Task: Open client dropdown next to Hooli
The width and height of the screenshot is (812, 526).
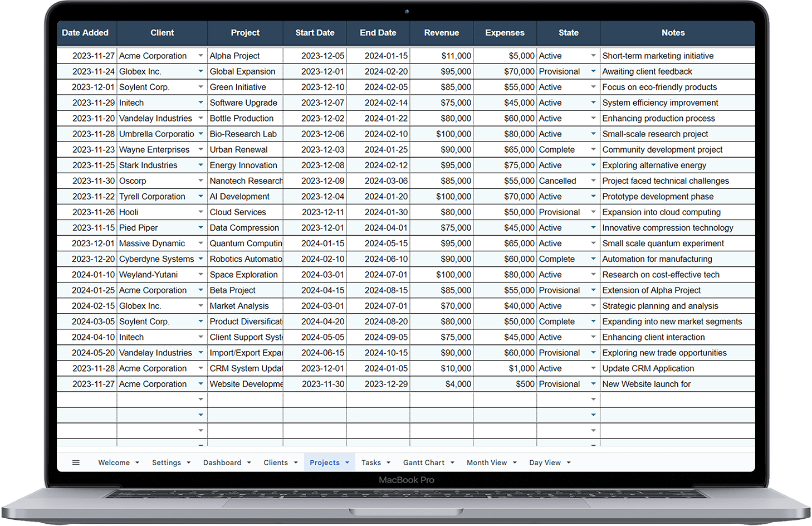Action: coord(200,212)
